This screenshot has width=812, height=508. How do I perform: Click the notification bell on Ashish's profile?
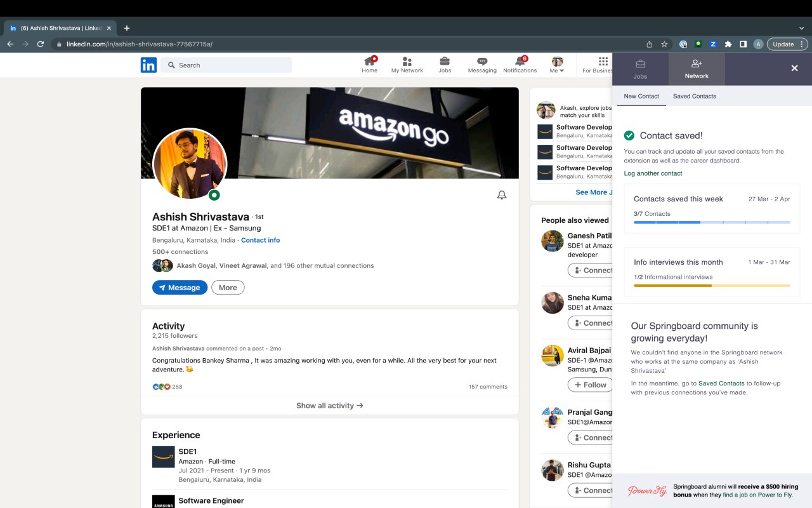(x=501, y=195)
